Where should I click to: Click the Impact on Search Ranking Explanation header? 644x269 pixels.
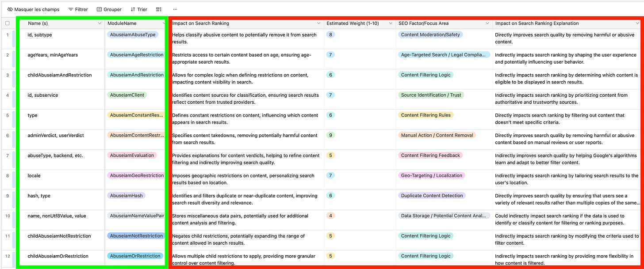[x=537, y=23]
